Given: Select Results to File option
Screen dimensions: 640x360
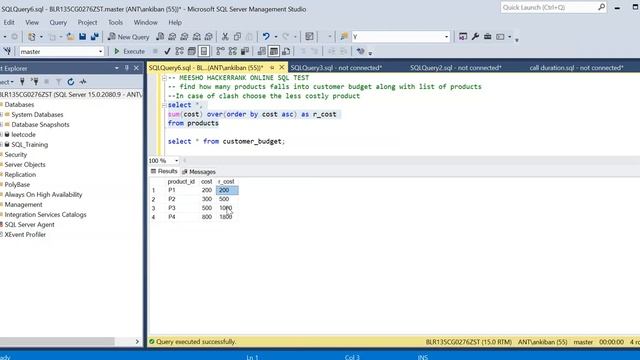Looking at the screenshot, I should click(286, 51).
